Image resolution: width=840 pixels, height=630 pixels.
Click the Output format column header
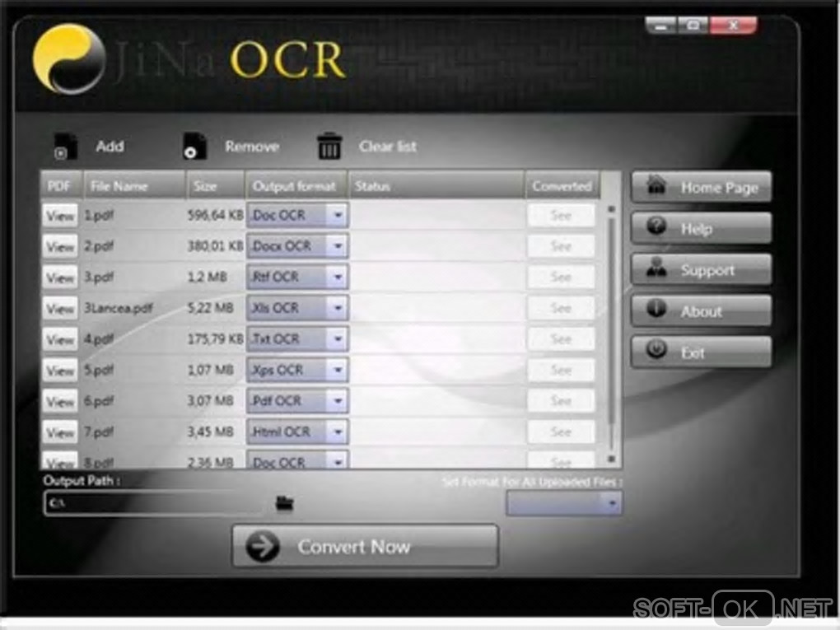[296, 186]
